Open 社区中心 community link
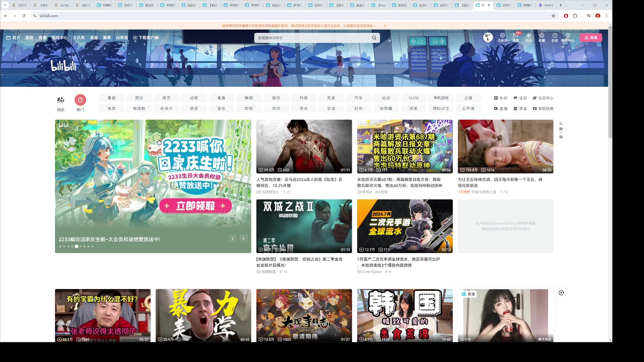This screenshot has width=644, height=362. coord(543,98)
